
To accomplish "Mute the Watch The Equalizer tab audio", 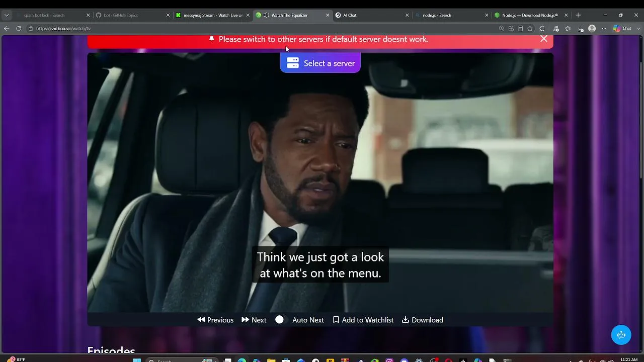I will (x=266, y=16).
